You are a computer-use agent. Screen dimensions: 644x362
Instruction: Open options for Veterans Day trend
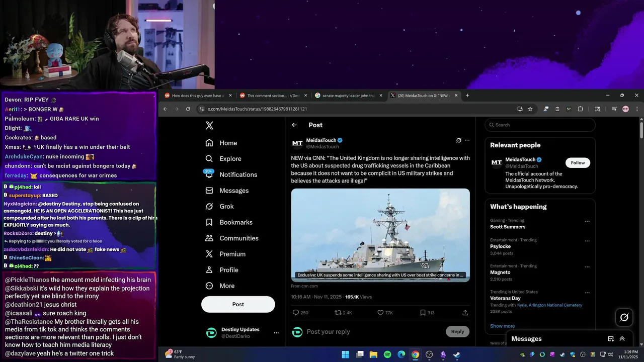click(587, 293)
